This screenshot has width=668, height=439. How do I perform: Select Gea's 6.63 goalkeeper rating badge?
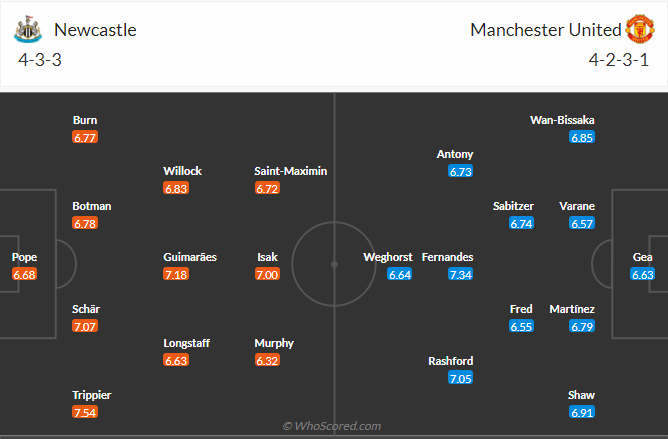642,275
